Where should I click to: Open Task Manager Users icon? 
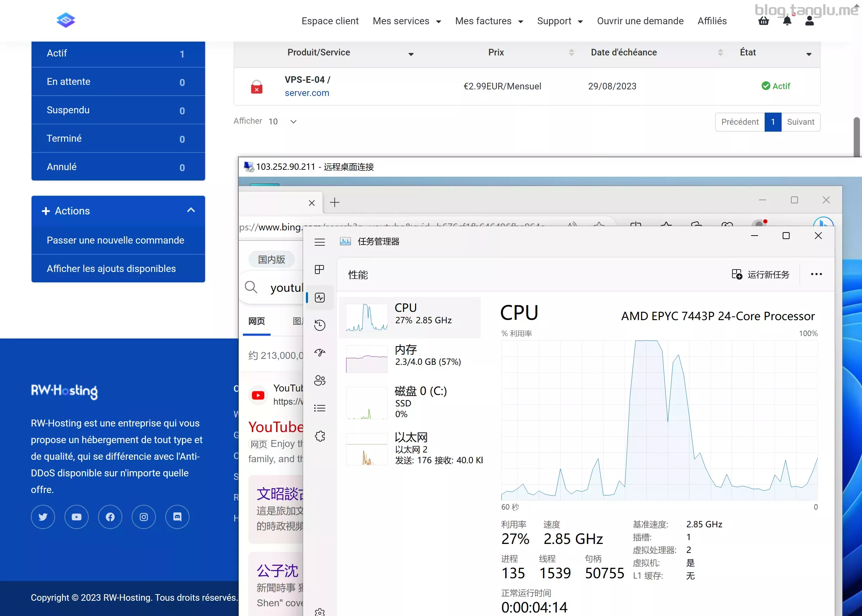pos(320,380)
